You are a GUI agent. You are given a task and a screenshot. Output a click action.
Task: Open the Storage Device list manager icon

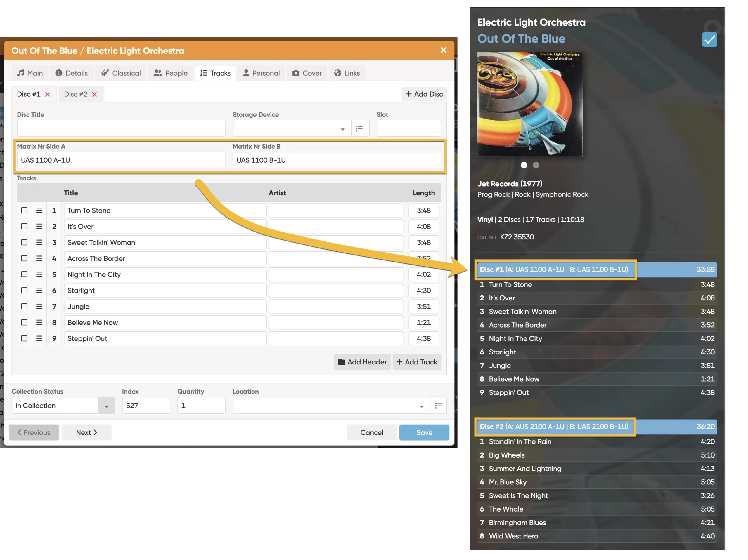[359, 128]
